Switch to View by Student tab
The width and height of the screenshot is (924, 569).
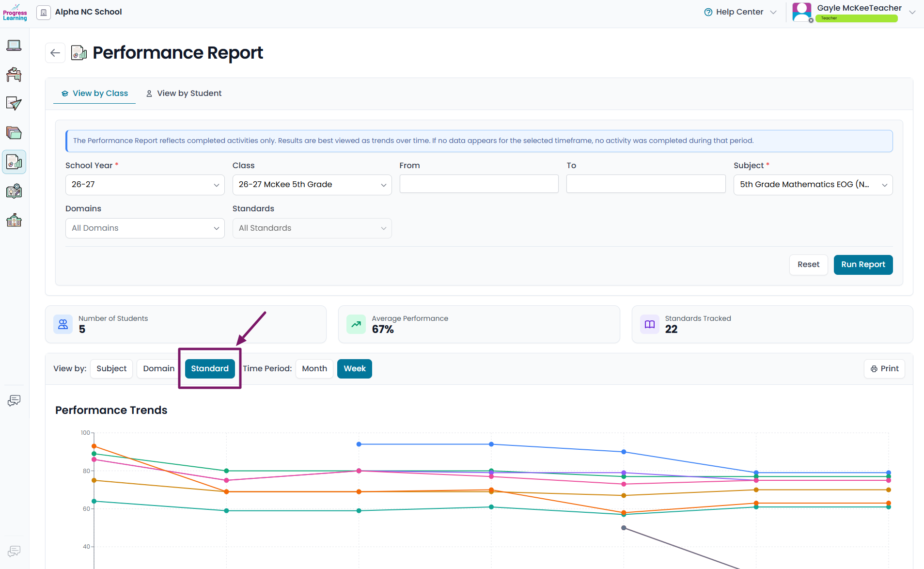(x=184, y=93)
